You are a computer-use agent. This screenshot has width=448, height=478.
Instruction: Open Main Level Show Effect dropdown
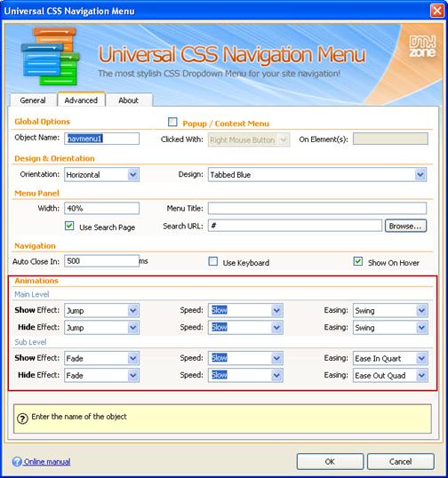click(x=101, y=310)
